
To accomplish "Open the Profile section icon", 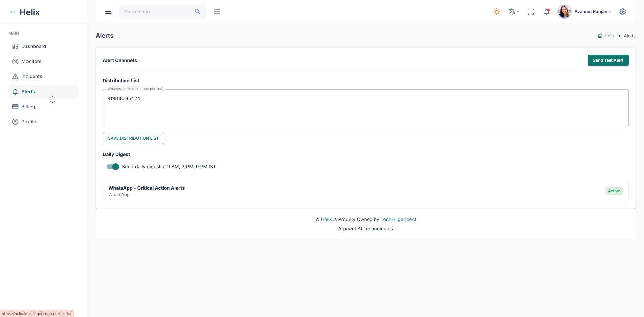I will [15, 122].
